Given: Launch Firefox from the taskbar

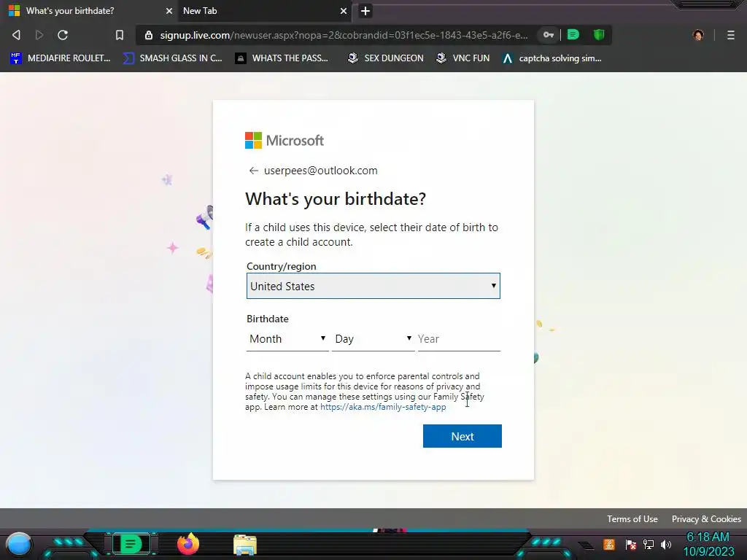Looking at the screenshot, I should click(188, 544).
